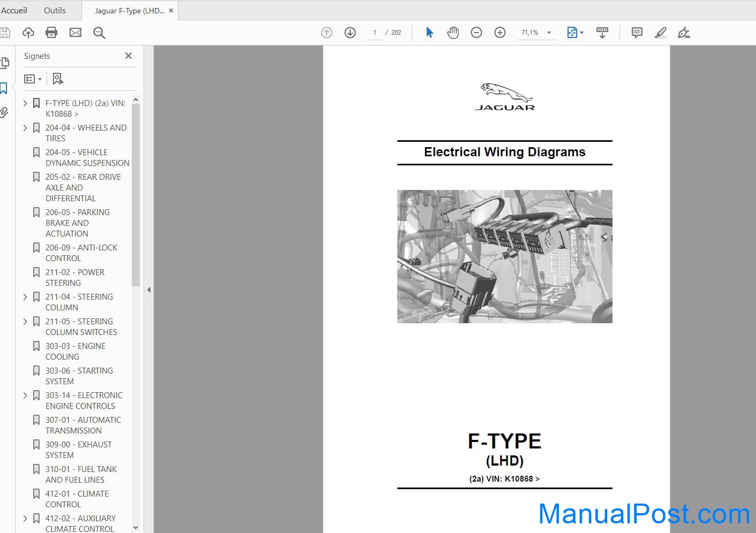Click the bookmarks scrollbar up arrow
The image size is (756, 533).
[x=135, y=100]
